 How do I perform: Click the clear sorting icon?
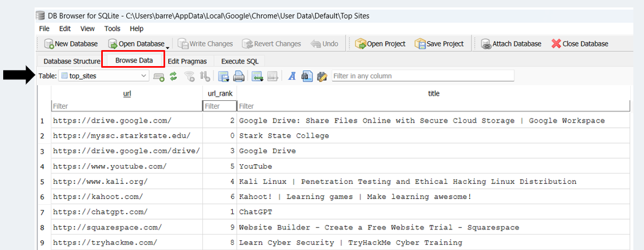click(x=205, y=76)
